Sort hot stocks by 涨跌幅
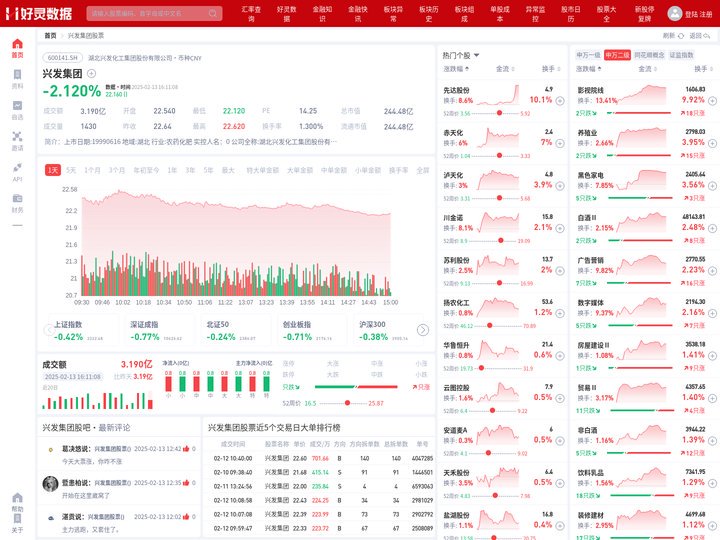The height and width of the screenshot is (540, 720). coord(456,69)
